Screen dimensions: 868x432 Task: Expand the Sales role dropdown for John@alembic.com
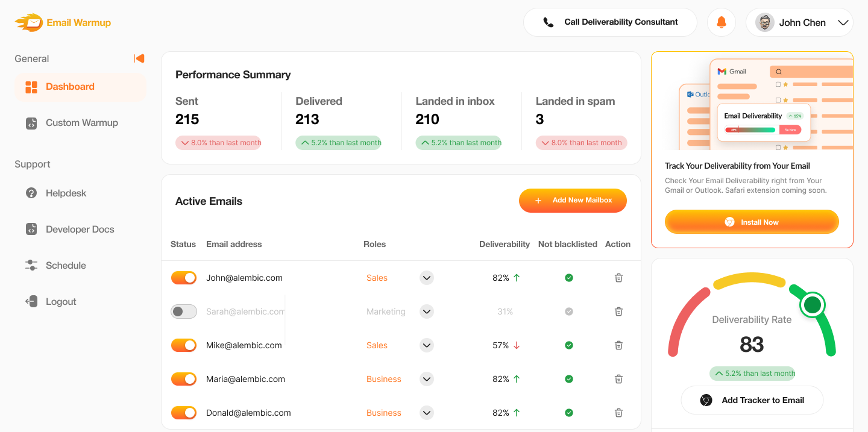427,278
